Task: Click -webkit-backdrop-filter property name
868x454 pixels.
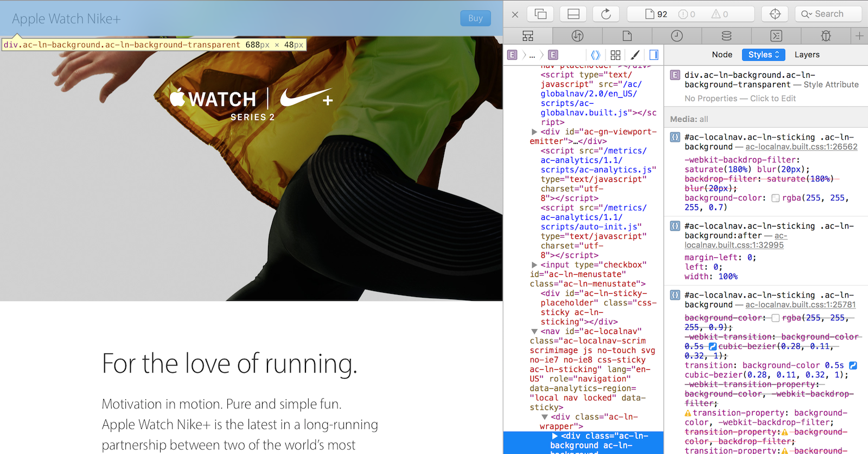Action: click(741, 160)
